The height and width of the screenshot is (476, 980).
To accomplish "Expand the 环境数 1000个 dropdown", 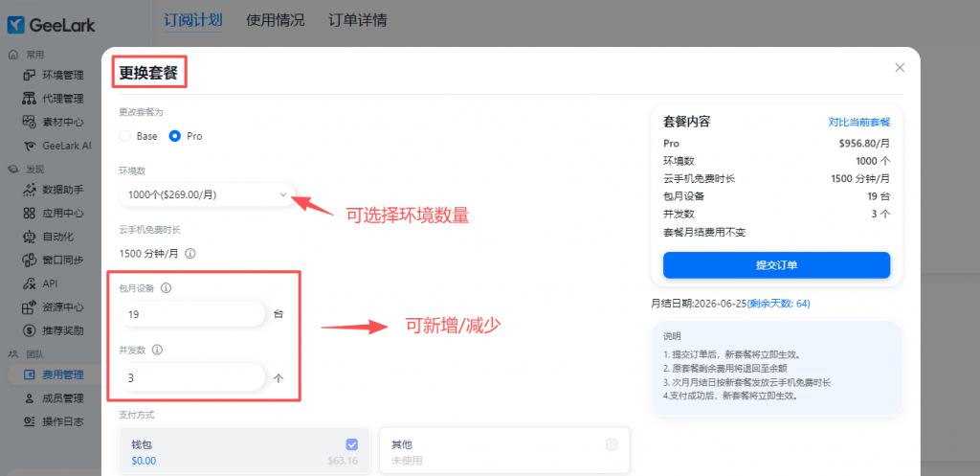I will [x=207, y=195].
